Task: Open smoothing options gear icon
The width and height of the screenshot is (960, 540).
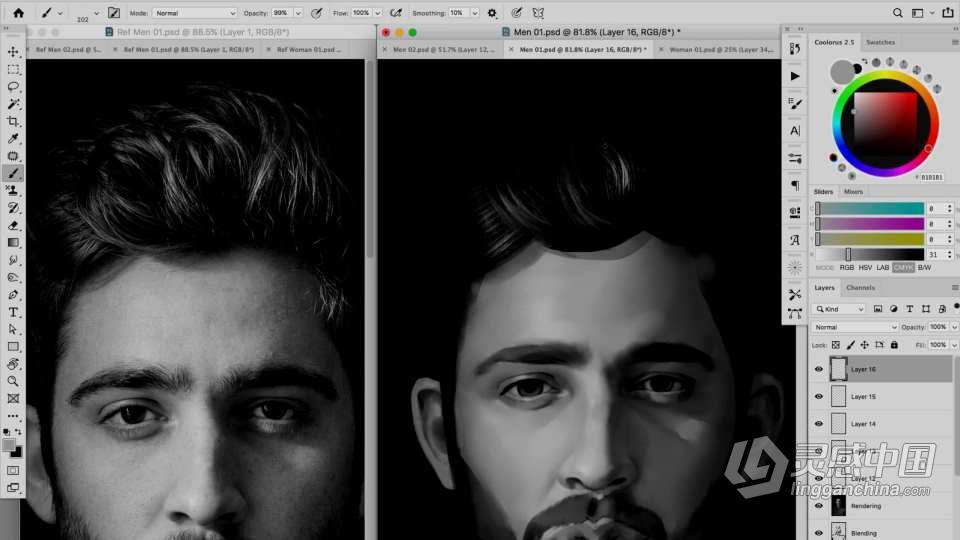Action: (492, 13)
